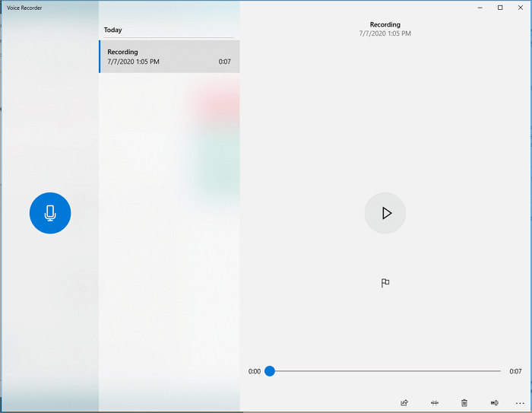
Task: Delete the recording with the trash icon
Action: tap(464, 403)
